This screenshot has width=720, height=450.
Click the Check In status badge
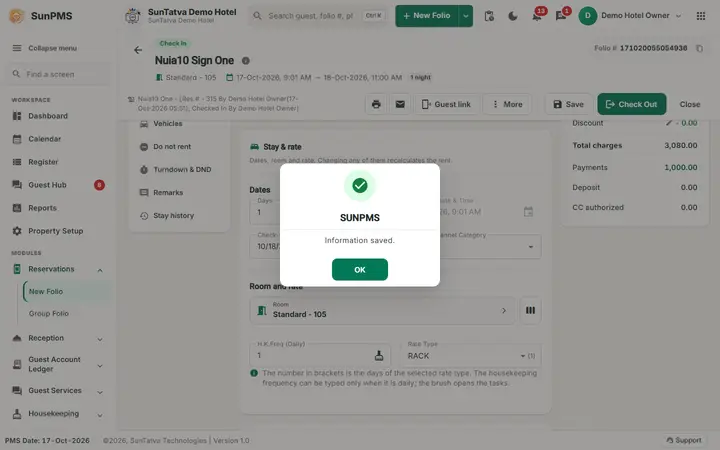click(x=173, y=43)
